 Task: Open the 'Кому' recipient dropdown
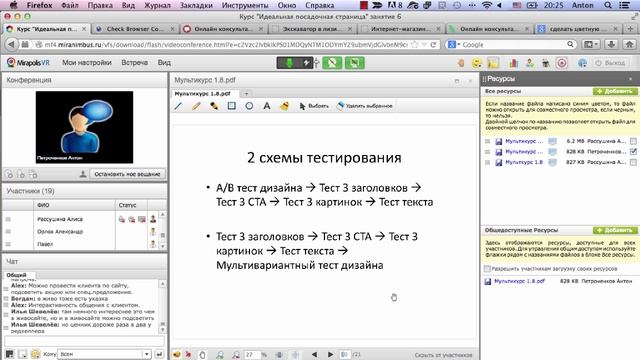point(104,354)
